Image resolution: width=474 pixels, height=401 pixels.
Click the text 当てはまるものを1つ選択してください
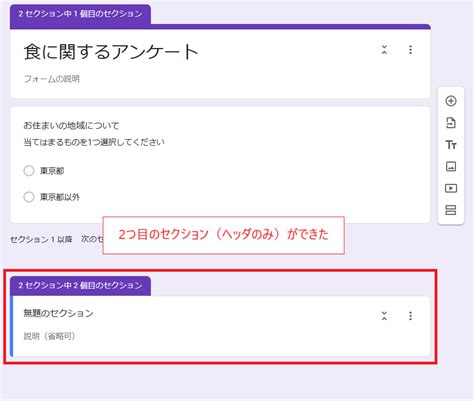[x=94, y=142]
